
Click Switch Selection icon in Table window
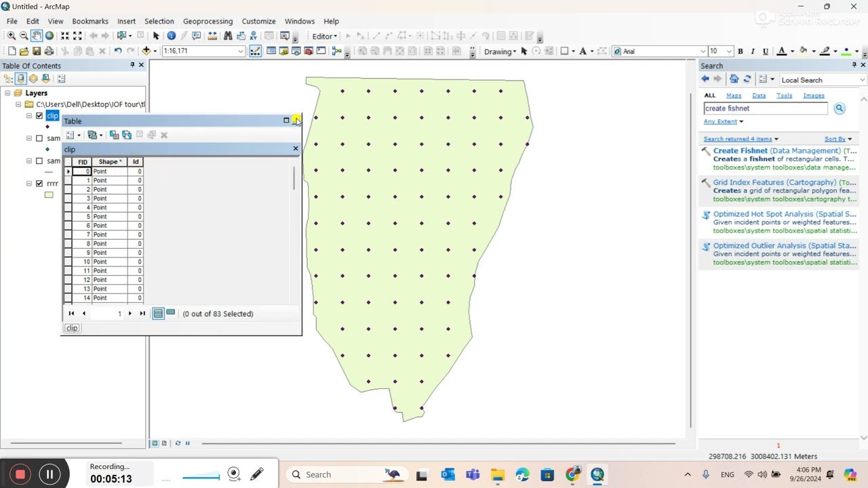(127, 135)
